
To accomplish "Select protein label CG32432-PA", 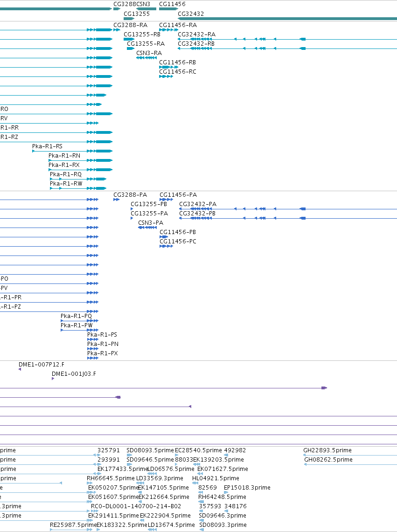I will [198, 204].
